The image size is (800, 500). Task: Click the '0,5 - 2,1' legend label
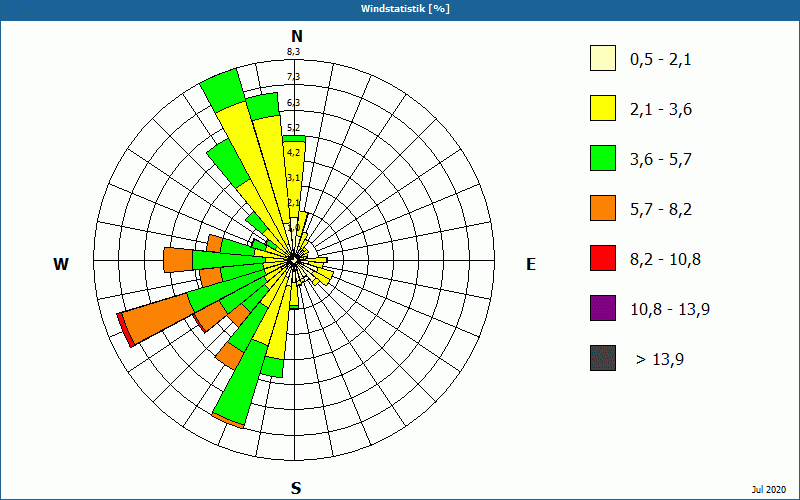click(661, 60)
